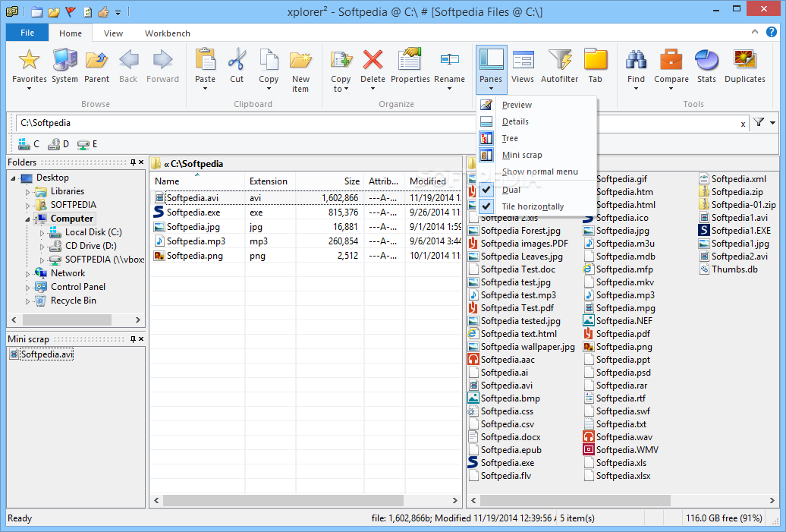Image resolution: width=786 pixels, height=532 pixels.
Task: Open the Panes dropdown arrow
Action: pos(491,90)
